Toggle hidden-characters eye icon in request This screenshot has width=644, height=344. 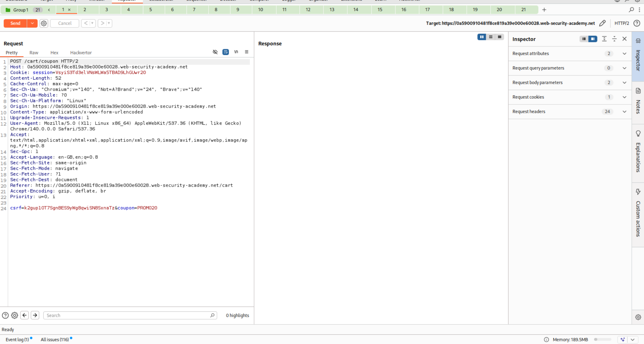[x=215, y=52]
